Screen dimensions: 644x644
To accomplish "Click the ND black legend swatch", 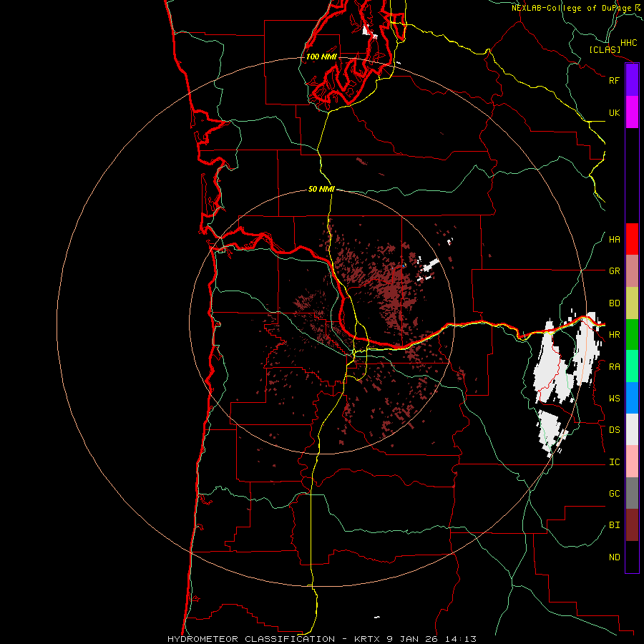I will [x=632, y=557].
